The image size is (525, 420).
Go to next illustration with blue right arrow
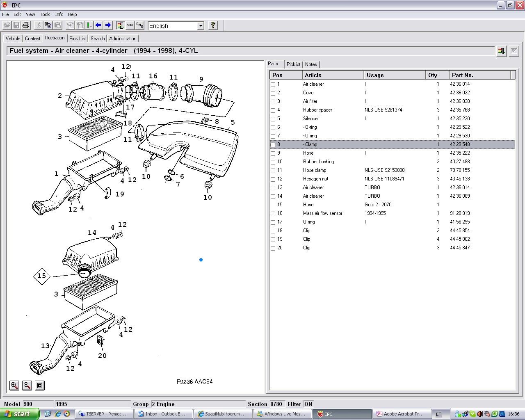(x=108, y=25)
